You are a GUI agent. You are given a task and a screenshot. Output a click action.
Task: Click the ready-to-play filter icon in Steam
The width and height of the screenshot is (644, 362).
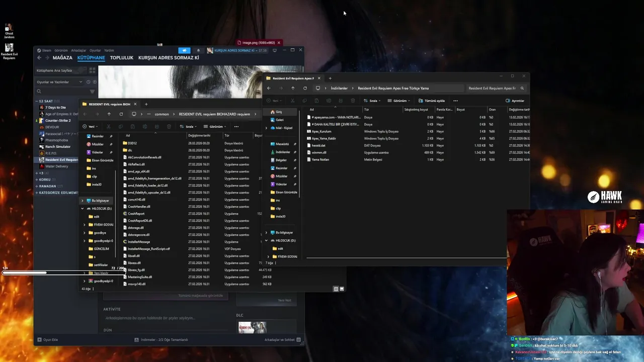tap(94, 82)
